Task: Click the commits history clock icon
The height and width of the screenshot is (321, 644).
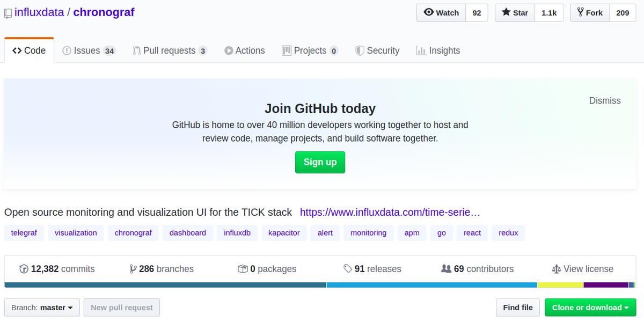Action: click(x=24, y=269)
